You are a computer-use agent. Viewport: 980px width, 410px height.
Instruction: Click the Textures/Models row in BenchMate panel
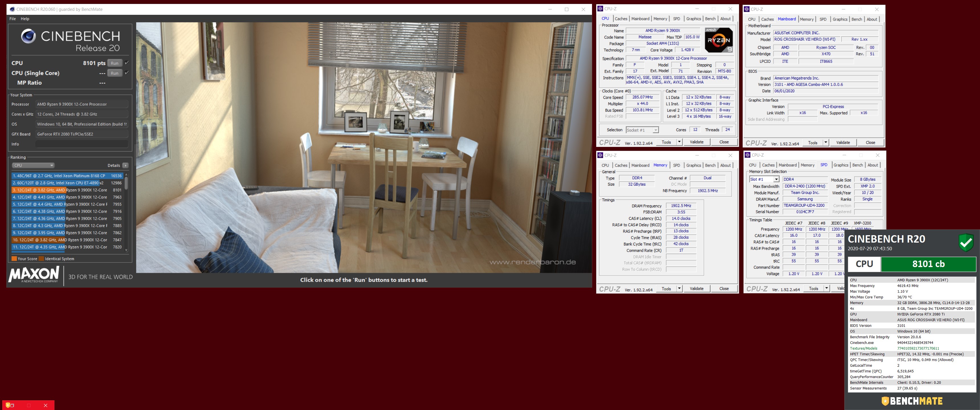[x=912, y=348]
